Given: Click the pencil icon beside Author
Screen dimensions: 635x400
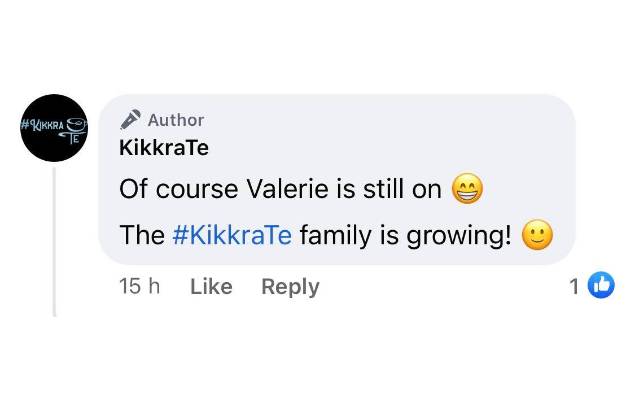Looking at the screenshot, I should 130,119.
